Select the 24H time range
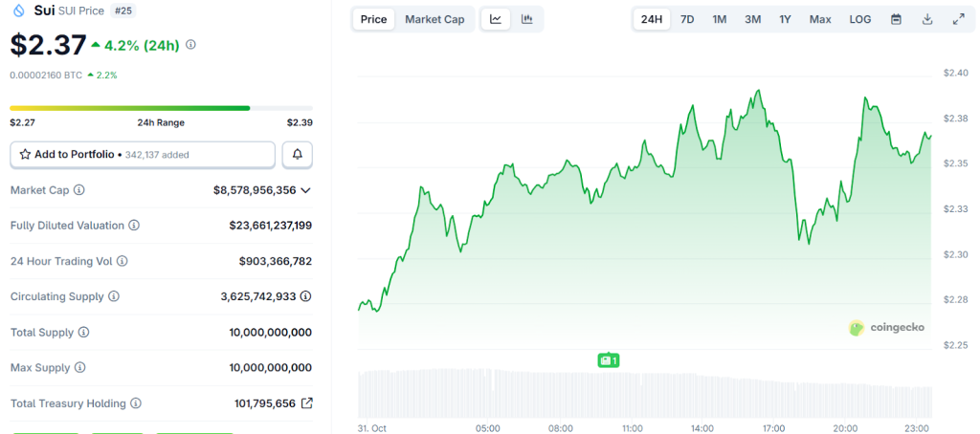 pyautogui.click(x=652, y=19)
